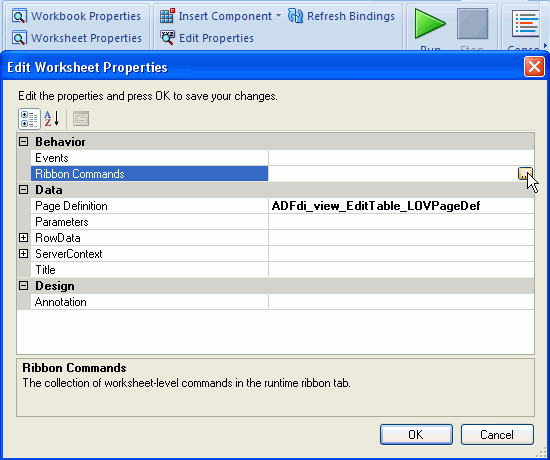
Task: Open Worksheet Properties from the ribbon
Action: pos(76,38)
